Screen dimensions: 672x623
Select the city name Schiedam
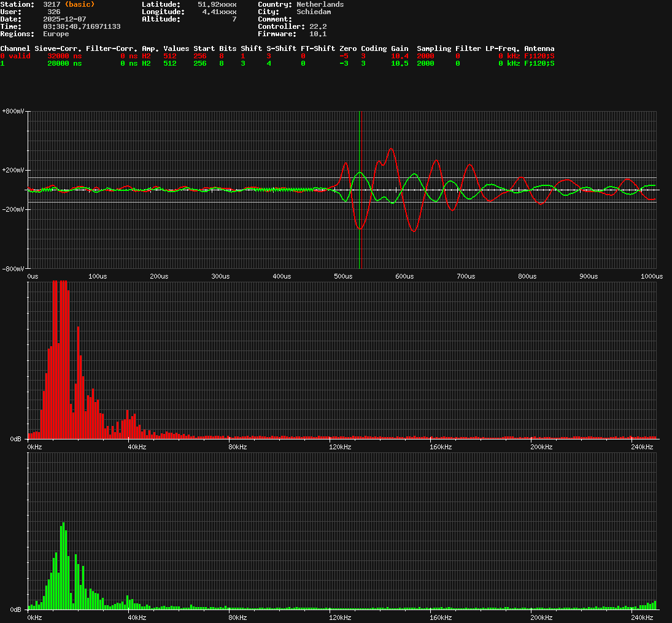click(314, 12)
